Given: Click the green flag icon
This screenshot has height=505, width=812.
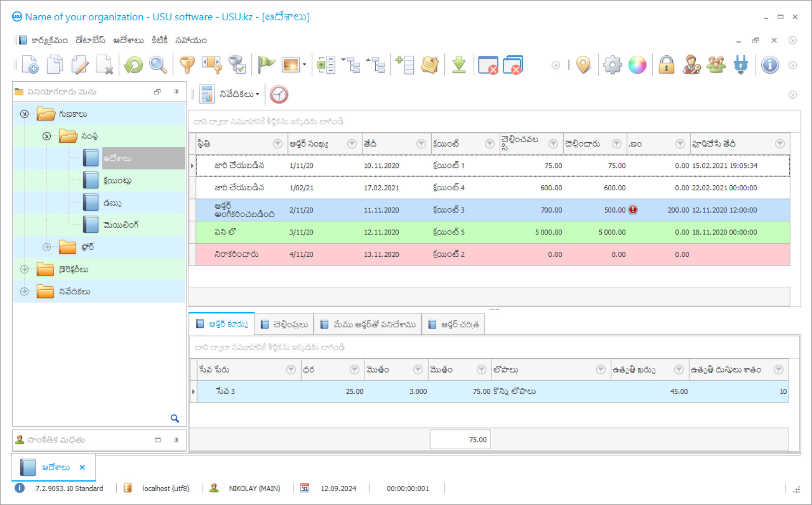Looking at the screenshot, I should pyautogui.click(x=266, y=65).
